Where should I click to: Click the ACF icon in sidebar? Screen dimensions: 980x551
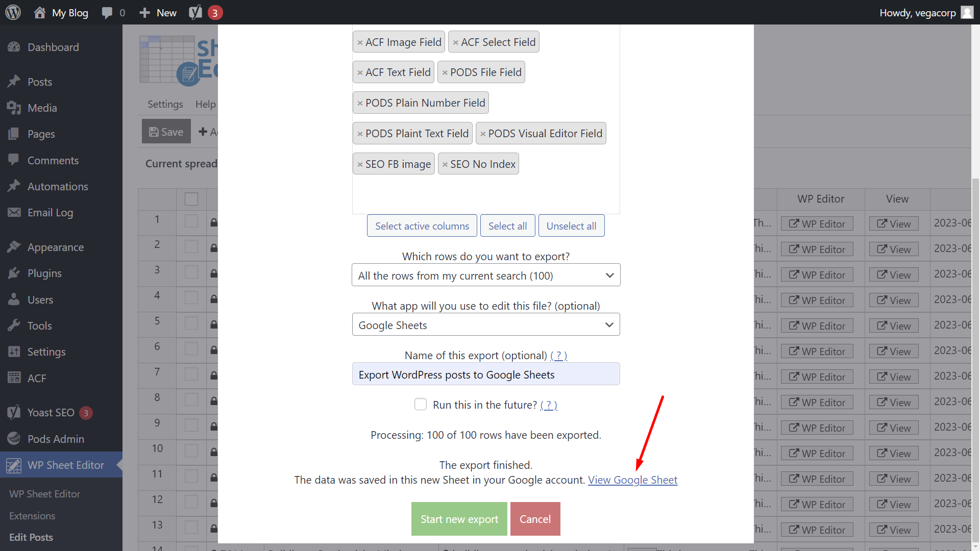tap(13, 378)
